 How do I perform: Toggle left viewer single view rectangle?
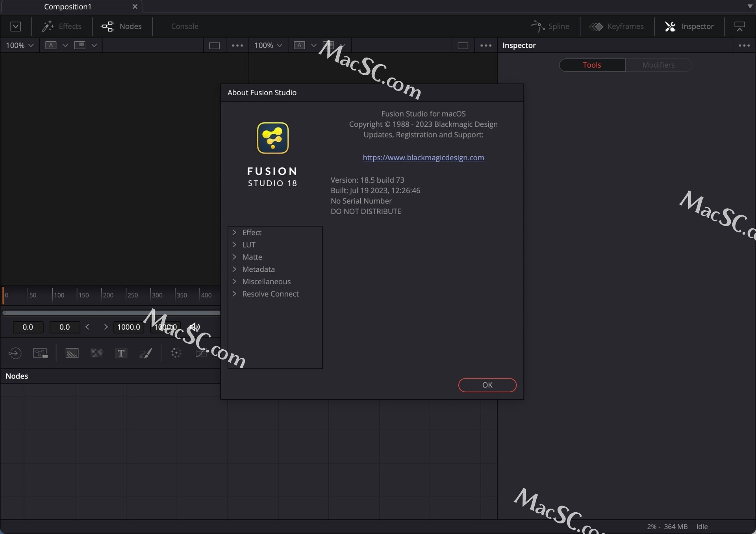click(214, 46)
